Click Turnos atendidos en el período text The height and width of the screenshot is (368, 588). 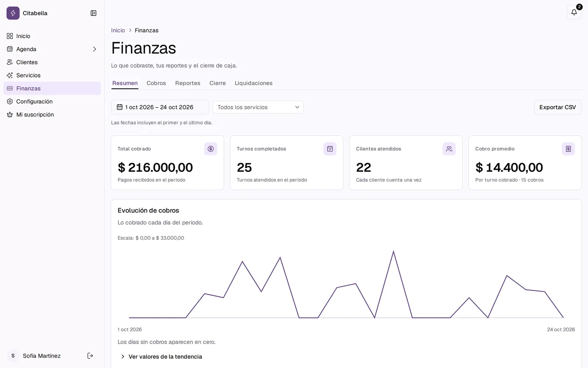[x=272, y=180]
